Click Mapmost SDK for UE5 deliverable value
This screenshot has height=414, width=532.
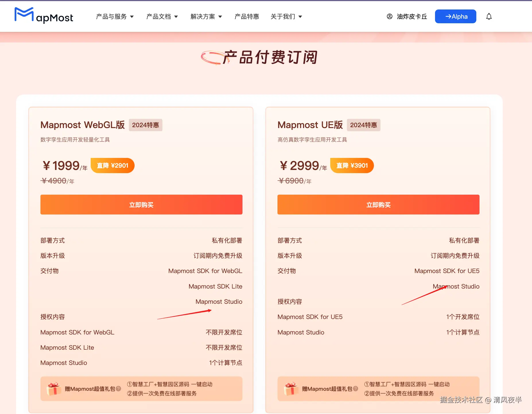(x=447, y=271)
